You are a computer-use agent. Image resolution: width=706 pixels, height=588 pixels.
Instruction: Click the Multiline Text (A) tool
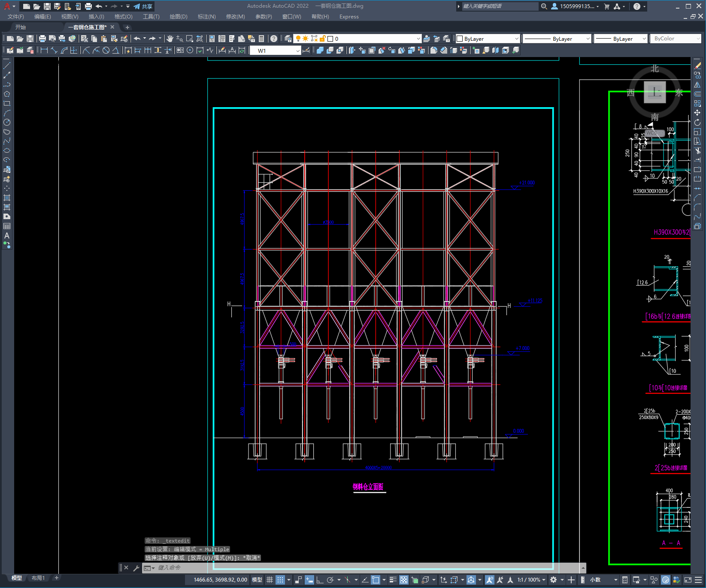(x=7, y=235)
